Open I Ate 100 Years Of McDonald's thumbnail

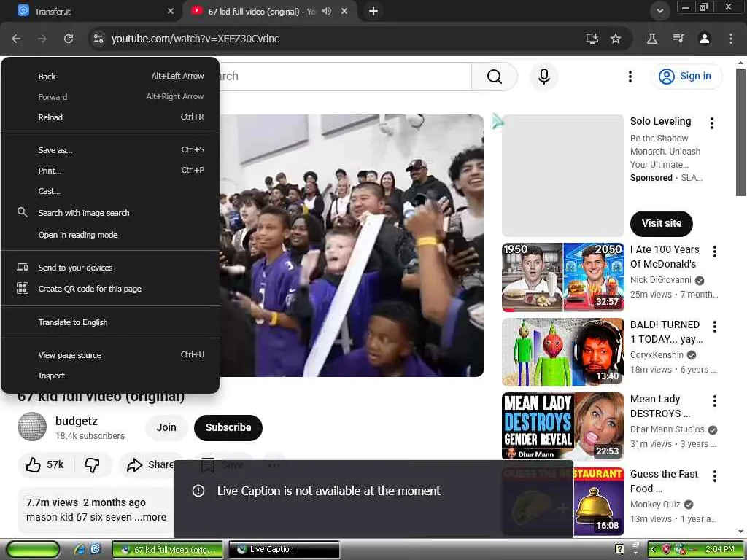coord(563,277)
